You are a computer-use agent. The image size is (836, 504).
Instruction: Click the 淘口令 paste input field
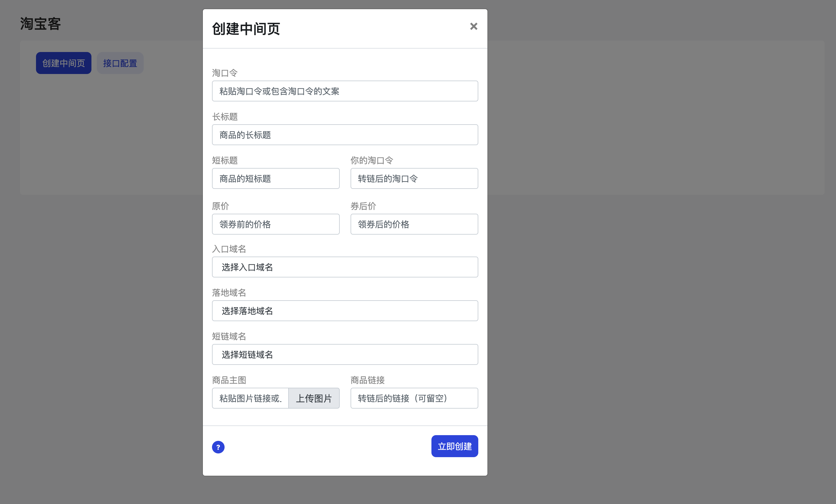tap(345, 91)
